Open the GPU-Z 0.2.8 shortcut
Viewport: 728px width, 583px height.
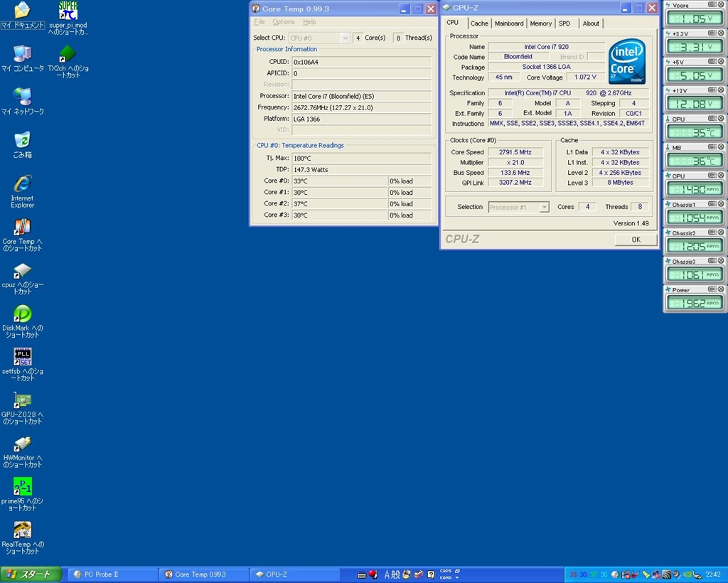click(x=22, y=400)
